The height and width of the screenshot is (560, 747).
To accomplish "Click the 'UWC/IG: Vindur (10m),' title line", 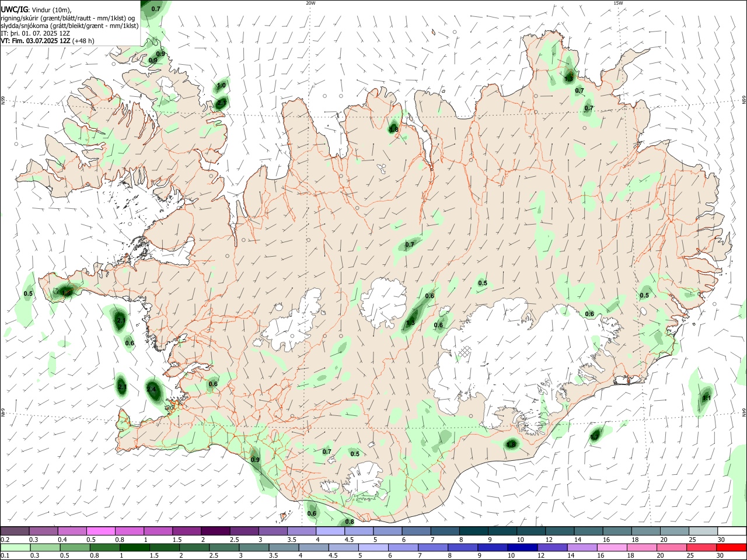I will point(36,9).
